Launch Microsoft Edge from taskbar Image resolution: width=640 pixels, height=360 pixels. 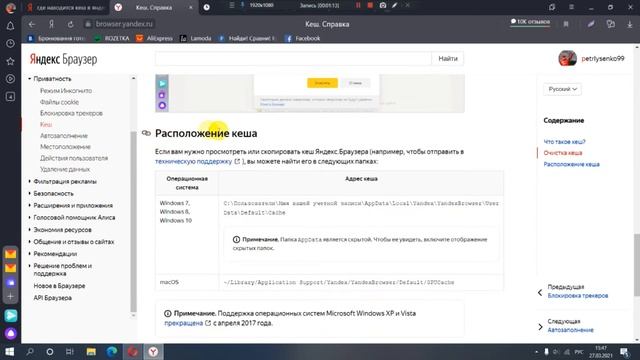[111, 351]
